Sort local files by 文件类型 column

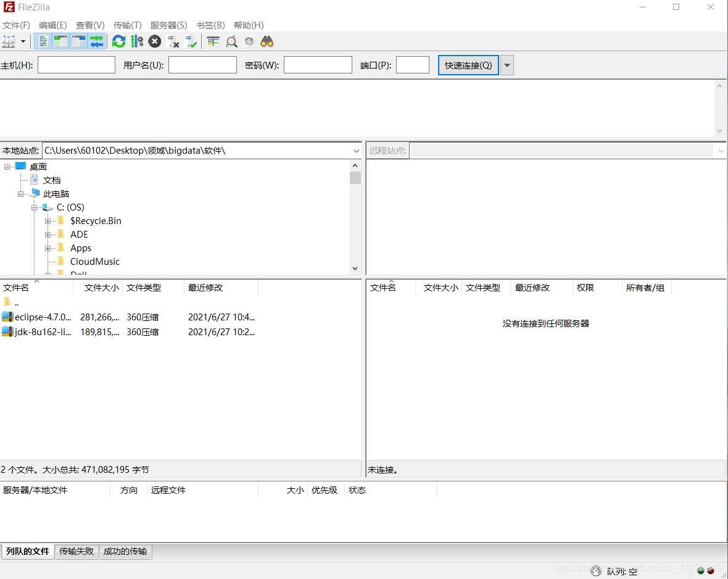click(x=153, y=288)
